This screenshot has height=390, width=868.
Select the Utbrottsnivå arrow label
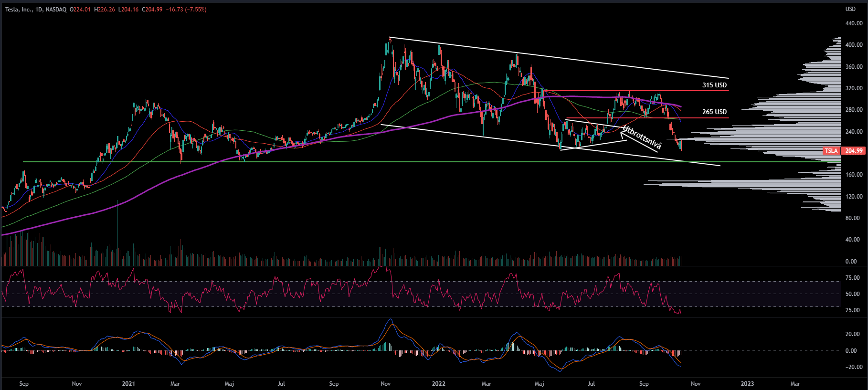click(x=642, y=137)
